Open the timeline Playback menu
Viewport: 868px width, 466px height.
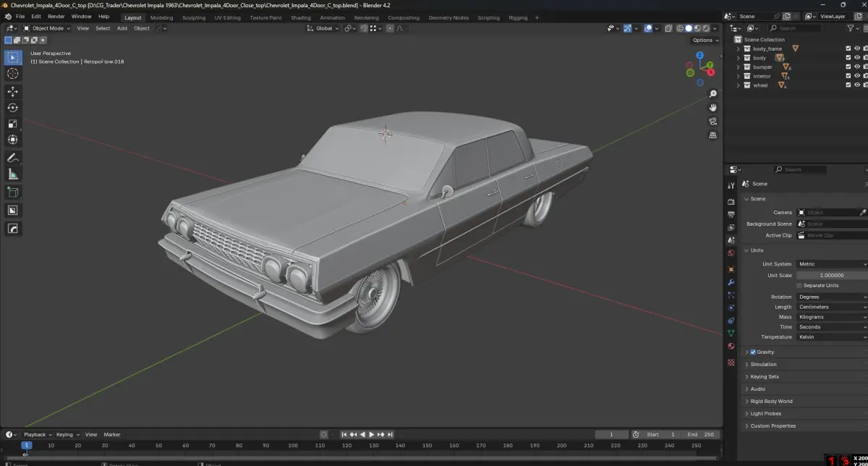38,434
